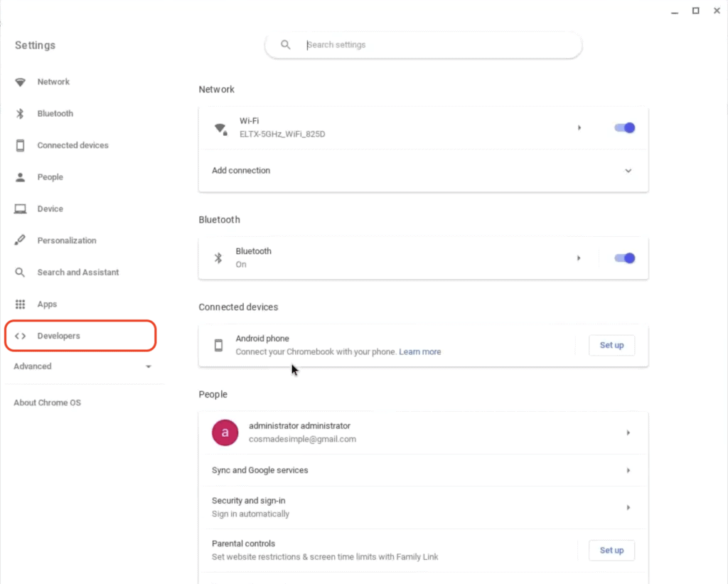Select the People sidebar icon
Screen dimensions: 728x584
[x=21, y=176]
